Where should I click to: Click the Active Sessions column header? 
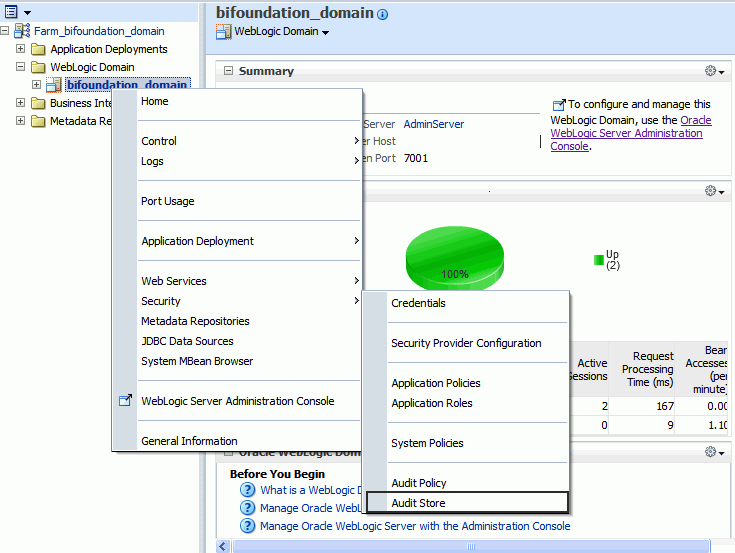[589, 370]
